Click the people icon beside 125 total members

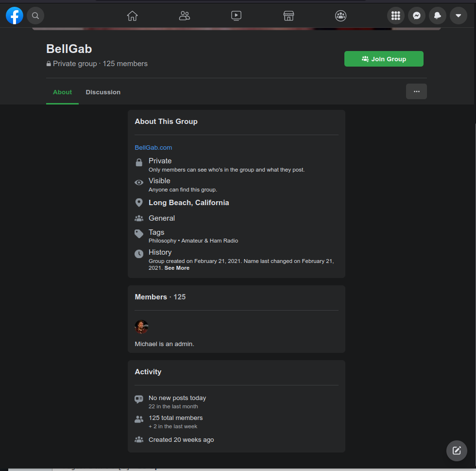[139, 419]
